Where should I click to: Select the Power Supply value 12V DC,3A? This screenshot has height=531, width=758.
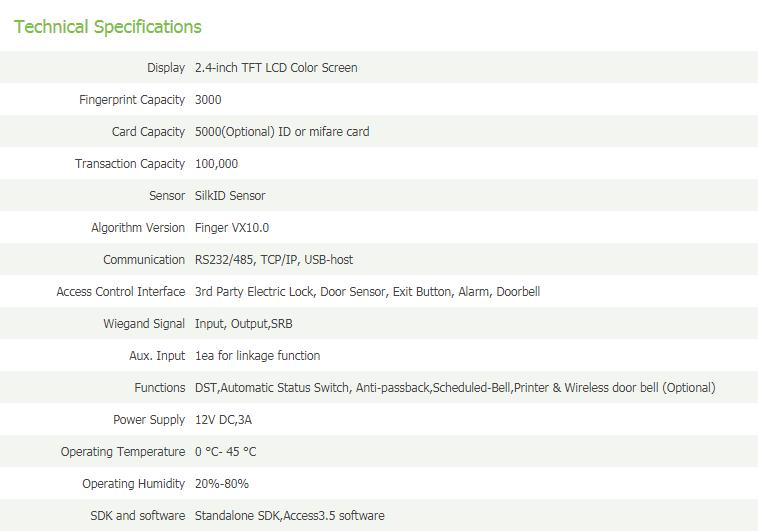point(223,420)
